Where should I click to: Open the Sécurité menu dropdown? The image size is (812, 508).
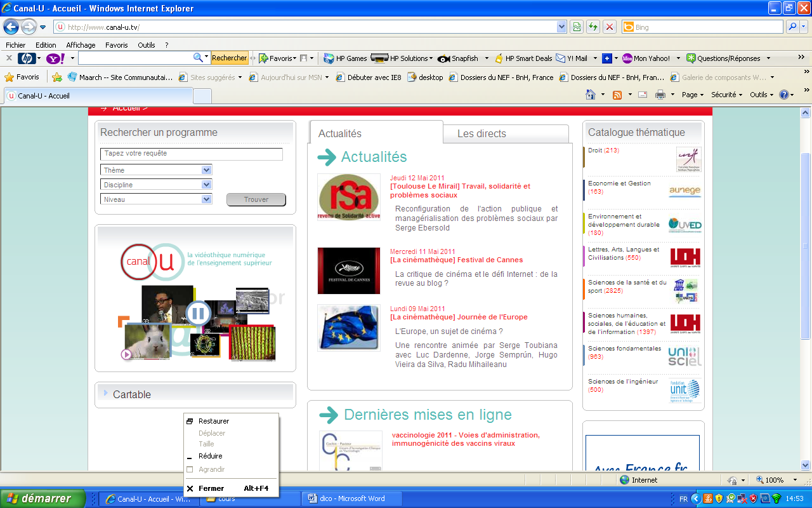tap(727, 95)
